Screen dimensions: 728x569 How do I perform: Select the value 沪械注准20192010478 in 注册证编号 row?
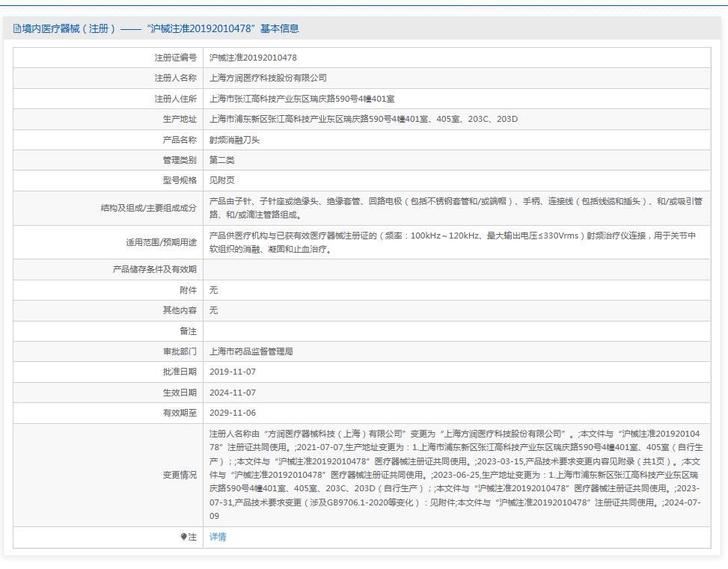(253, 58)
